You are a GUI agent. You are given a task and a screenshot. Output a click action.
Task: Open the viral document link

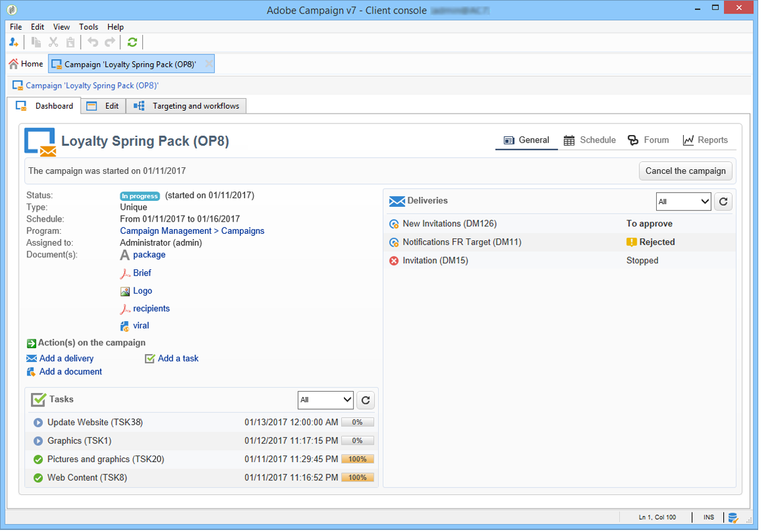[x=141, y=326]
